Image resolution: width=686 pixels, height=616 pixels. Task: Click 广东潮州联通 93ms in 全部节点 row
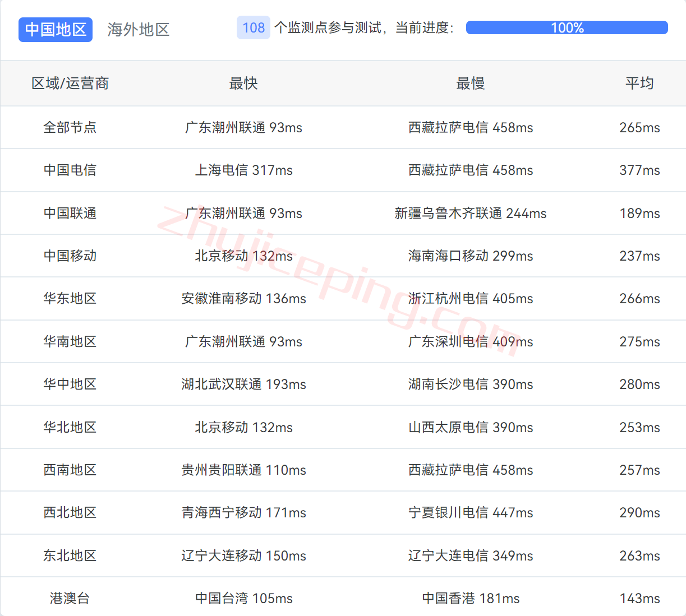tap(243, 127)
